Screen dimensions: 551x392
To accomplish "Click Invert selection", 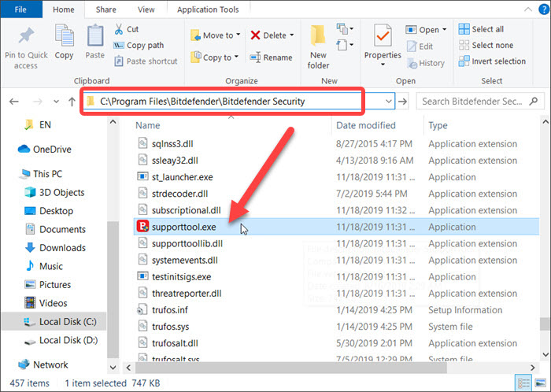I will [492, 61].
